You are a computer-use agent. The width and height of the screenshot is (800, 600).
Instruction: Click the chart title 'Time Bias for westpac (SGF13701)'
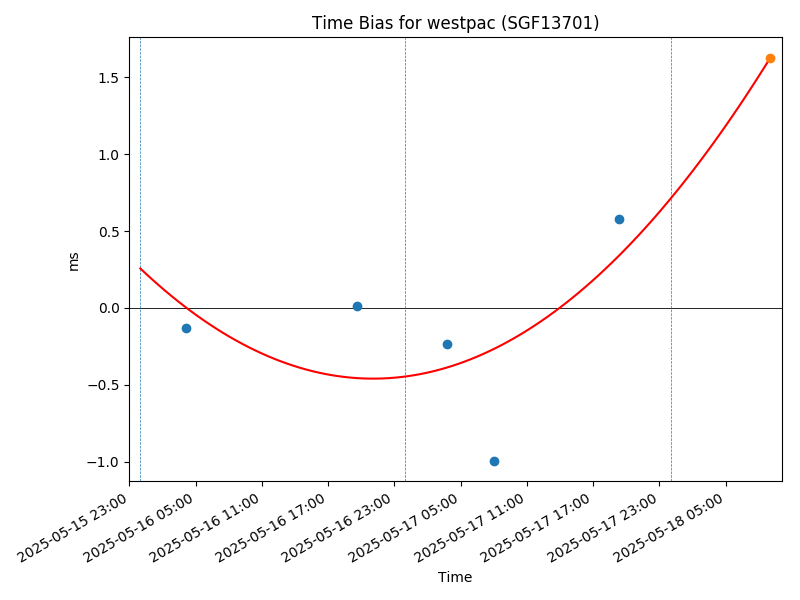(455, 23)
